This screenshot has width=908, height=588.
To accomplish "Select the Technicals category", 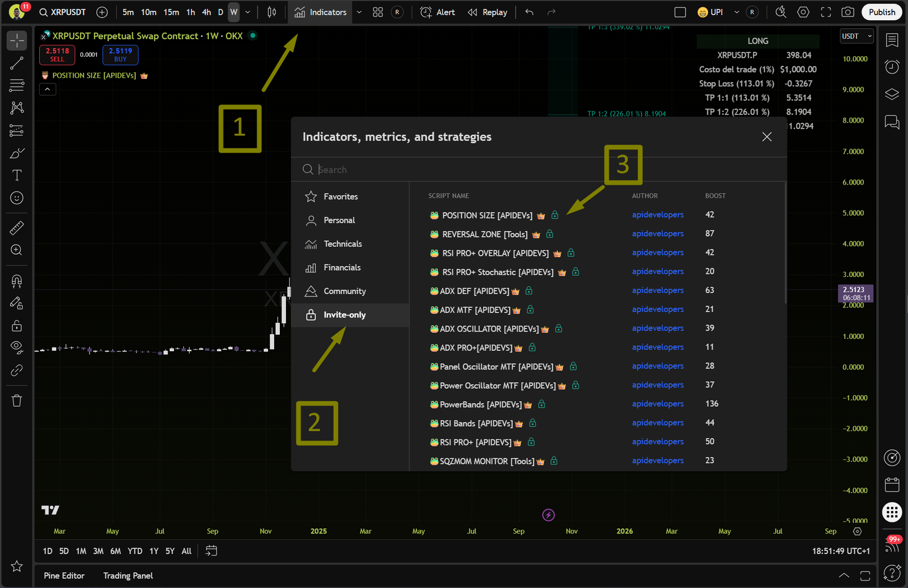I will click(350, 244).
